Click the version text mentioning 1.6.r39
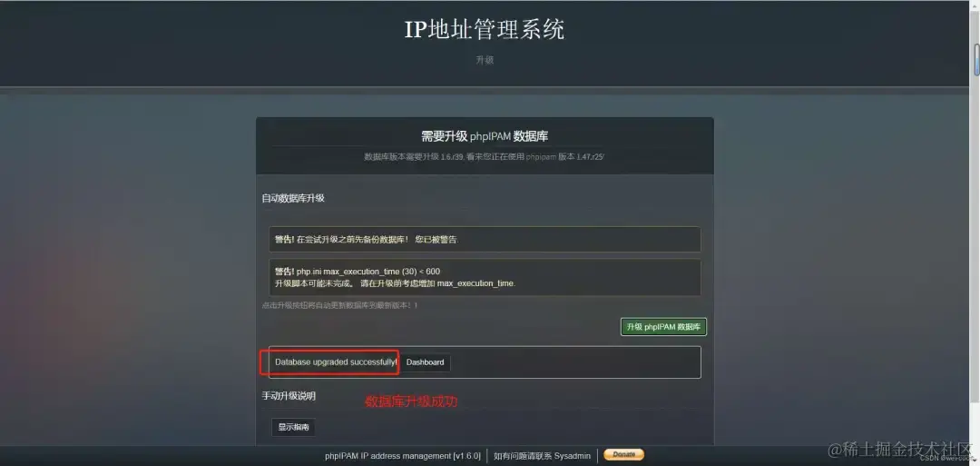This screenshot has height=466, width=980. click(x=485, y=157)
